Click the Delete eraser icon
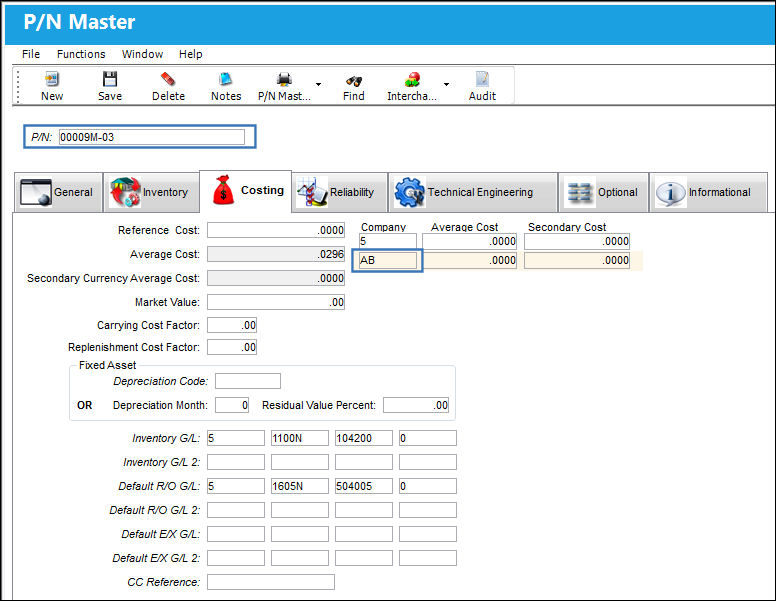The height and width of the screenshot is (601, 776). pyautogui.click(x=168, y=79)
